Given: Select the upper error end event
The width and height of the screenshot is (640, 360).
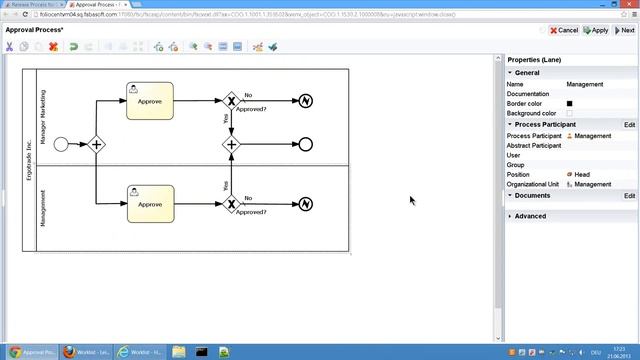Looking at the screenshot, I should pyautogui.click(x=306, y=101).
